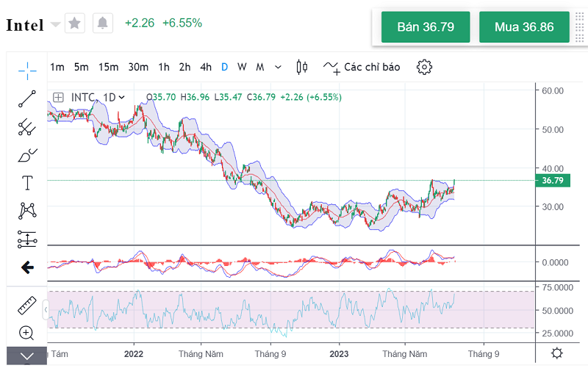Image resolution: width=588 pixels, height=371 pixels.
Task: Switch to the 4h timeframe
Action: (x=206, y=67)
